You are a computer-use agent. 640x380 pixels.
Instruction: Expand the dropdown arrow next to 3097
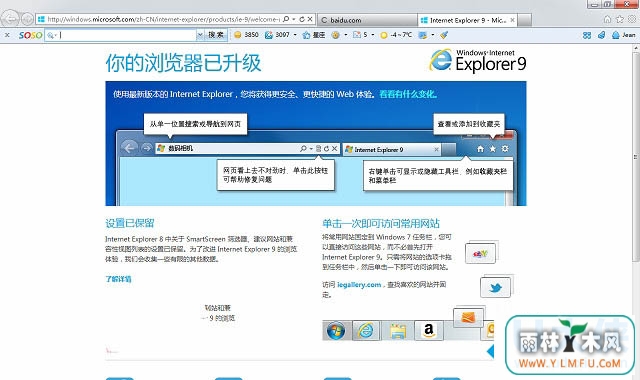[295, 35]
